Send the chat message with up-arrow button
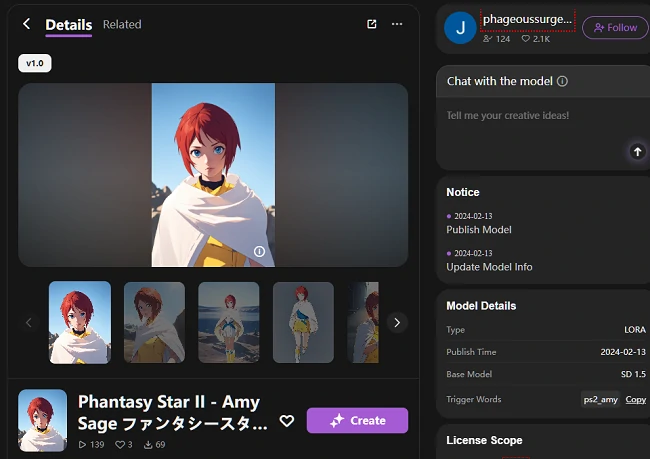This screenshot has height=459, width=650. click(x=638, y=152)
